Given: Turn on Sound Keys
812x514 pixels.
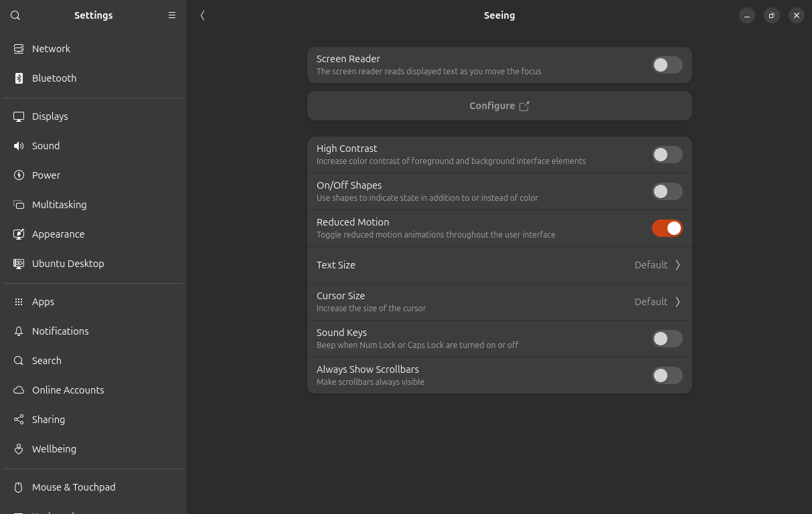Looking at the screenshot, I should (x=667, y=339).
